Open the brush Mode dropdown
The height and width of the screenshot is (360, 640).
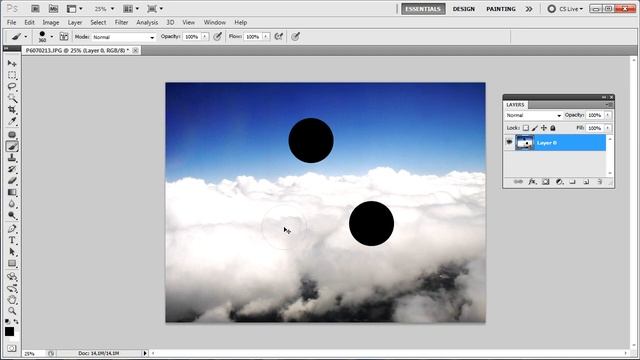tap(124, 37)
